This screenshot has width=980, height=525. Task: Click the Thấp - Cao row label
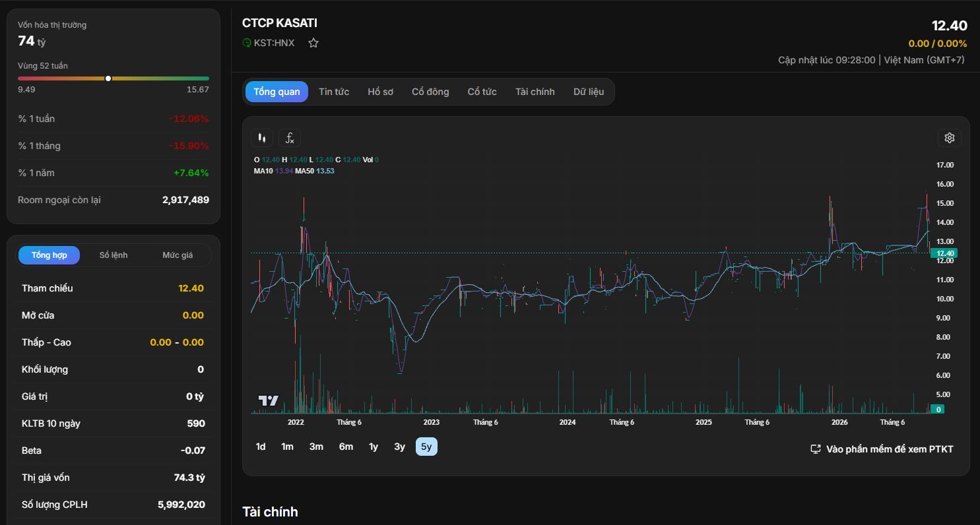tap(46, 342)
